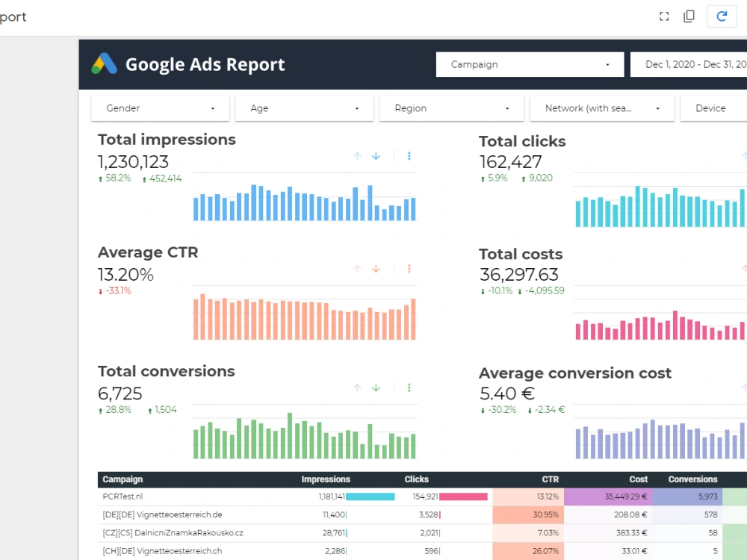The image size is (747, 560).
Task: Click the 35,449.29 € cost cell
Action: (x=608, y=497)
